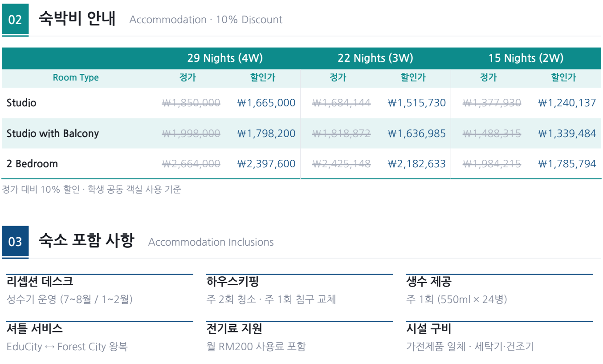
Task: Select the 29 Nights (4W) column header
Action: (x=225, y=58)
